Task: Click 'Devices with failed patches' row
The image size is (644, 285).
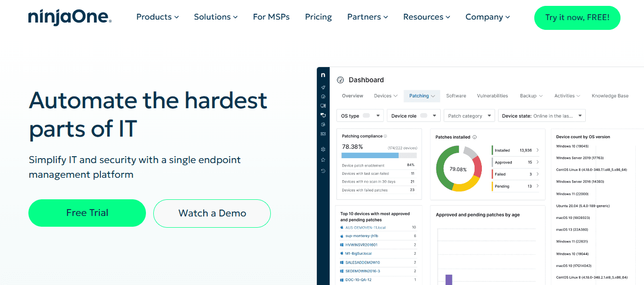Action: tap(378, 190)
